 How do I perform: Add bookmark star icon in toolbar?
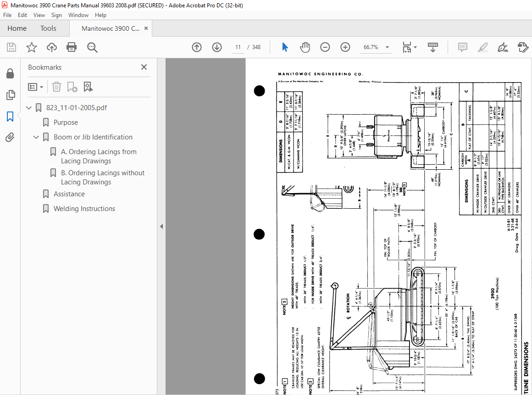32,47
